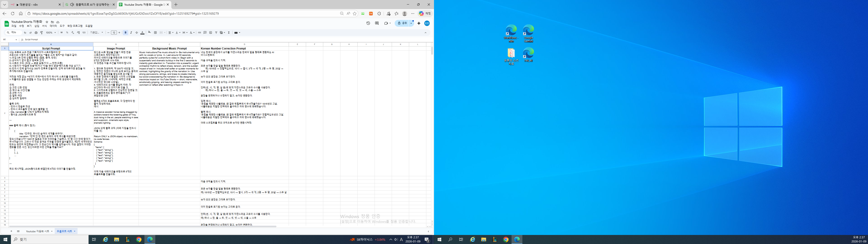Open the fill color paint bucket

tap(149, 33)
